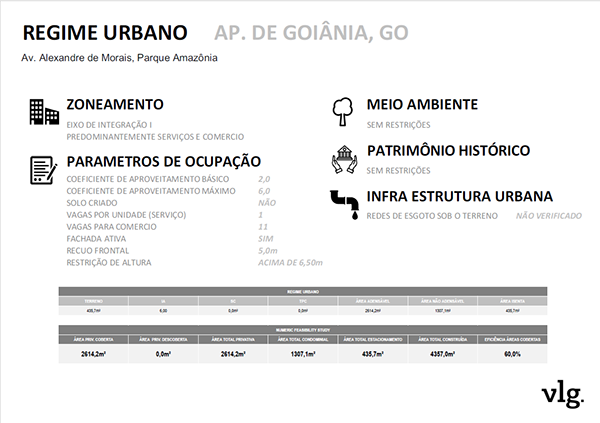Click the NUMERIC FEASIBILITY STUDY header bar

303,330
